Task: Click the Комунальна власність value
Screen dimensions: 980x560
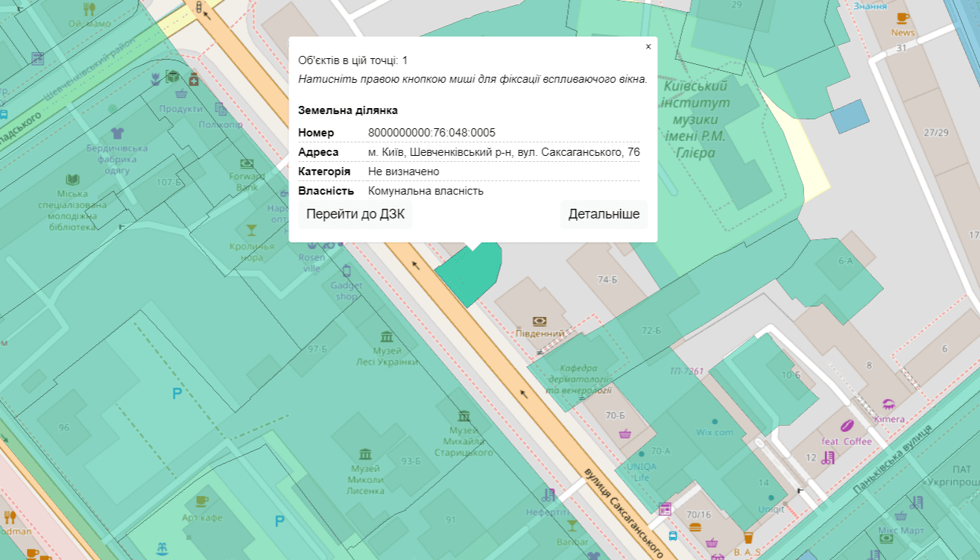Action: pyautogui.click(x=426, y=191)
